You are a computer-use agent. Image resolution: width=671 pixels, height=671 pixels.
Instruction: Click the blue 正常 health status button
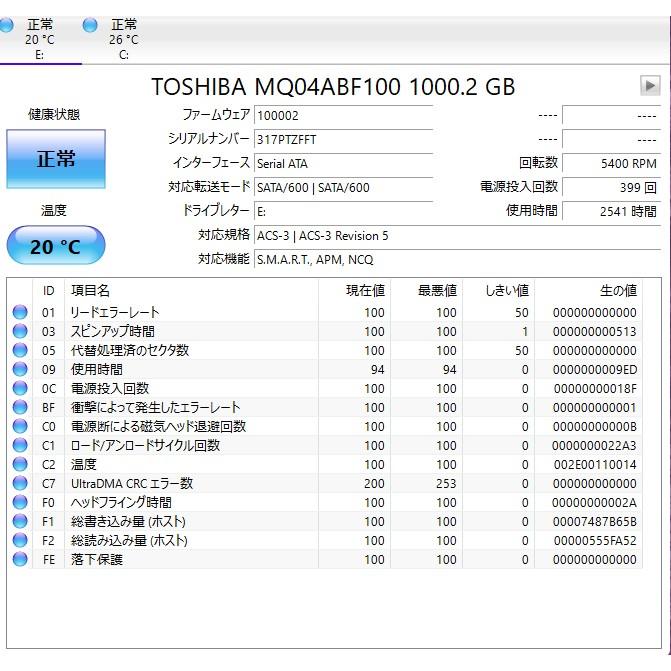tap(56, 159)
